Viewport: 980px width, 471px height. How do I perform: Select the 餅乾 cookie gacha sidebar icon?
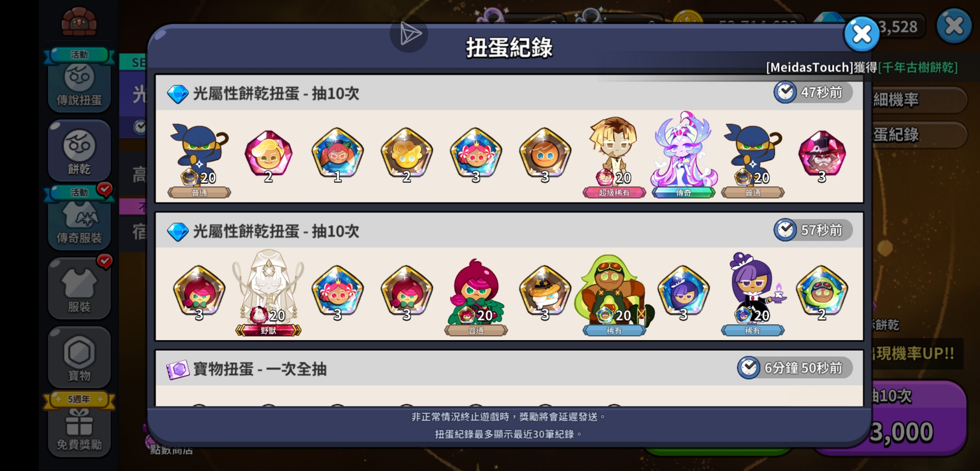[x=79, y=150]
